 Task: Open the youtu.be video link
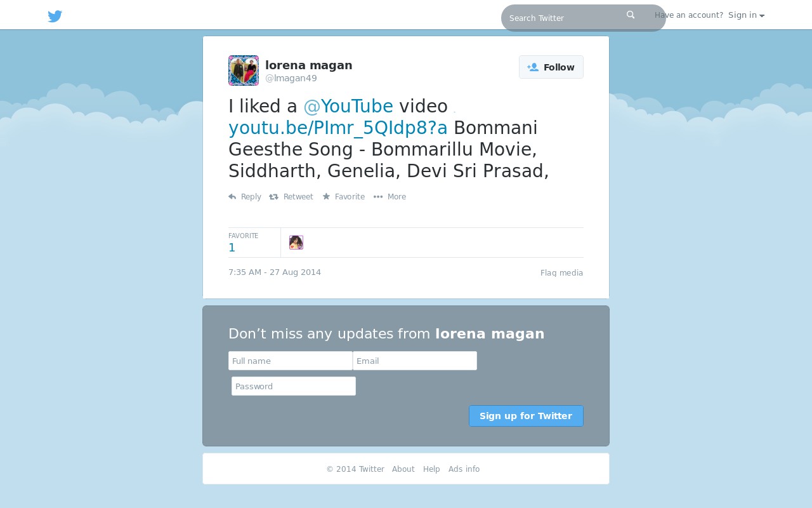point(338,128)
